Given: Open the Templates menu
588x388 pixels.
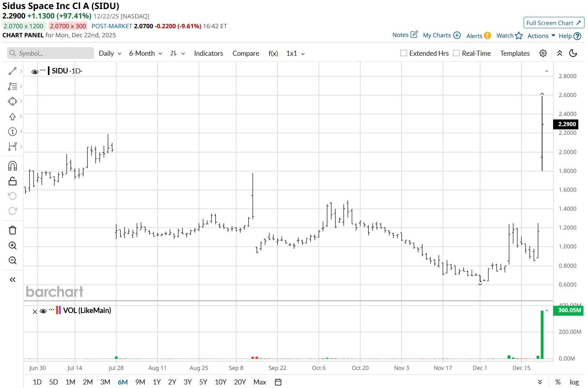Looking at the screenshot, I should (515, 53).
